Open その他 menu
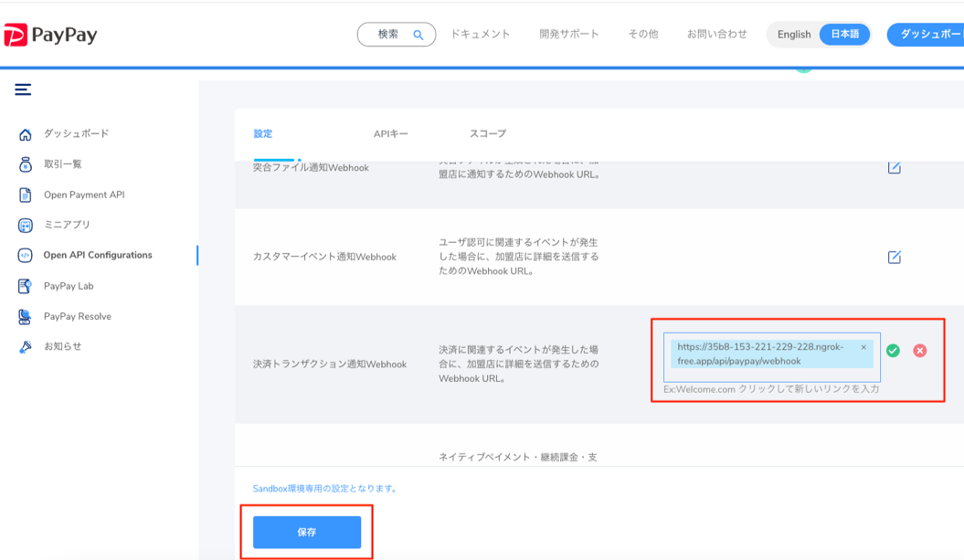This screenshot has height=560, width=964. pos(643,35)
